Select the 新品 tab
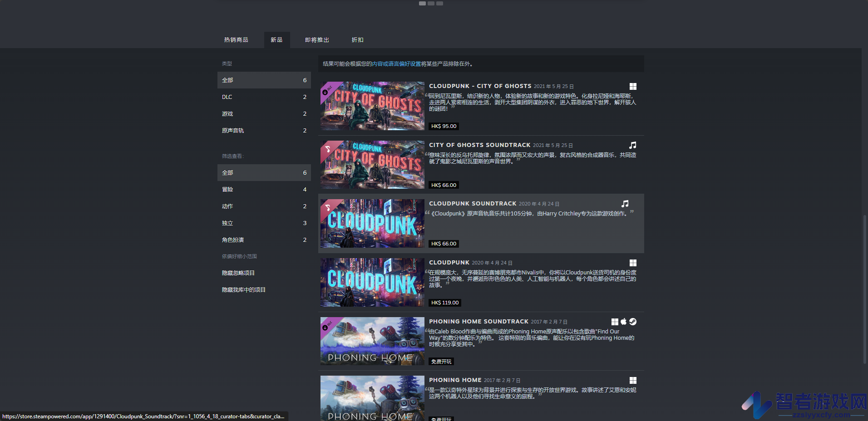Viewport: 868px width, 421px height. click(276, 40)
